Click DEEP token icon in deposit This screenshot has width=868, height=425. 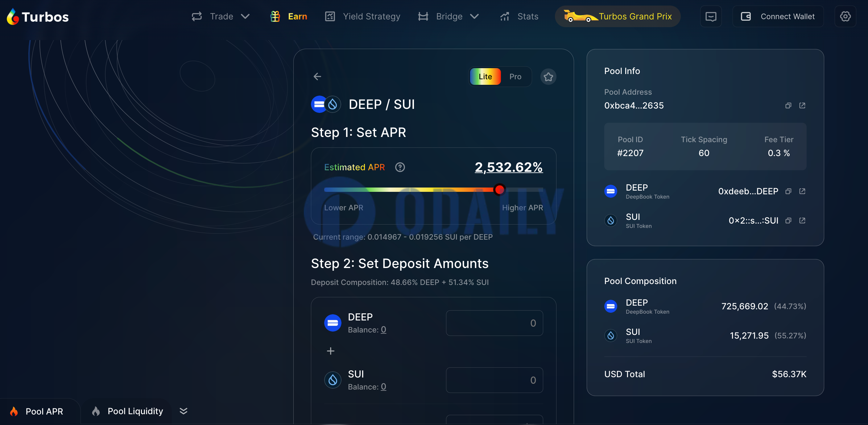coord(333,323)
